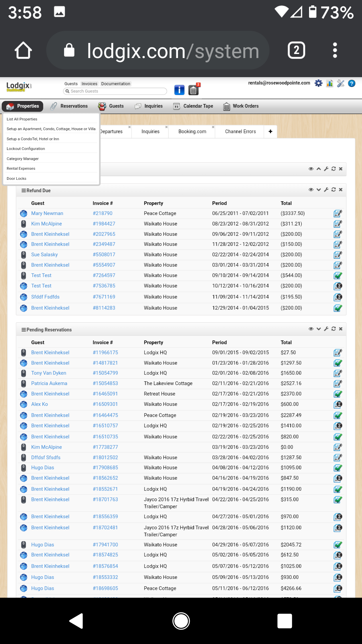Open Work Orders
Image resolution: width=362 pixels, height=644 pixels.
(241, 106)
